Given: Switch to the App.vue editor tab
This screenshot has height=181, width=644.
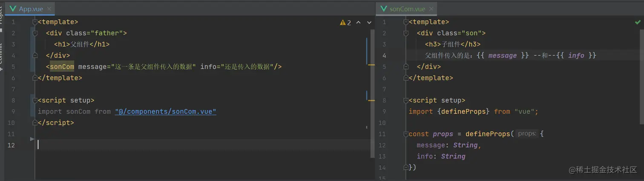Looking at the screenshot, I should pyautogui.click(x=31, y=9).
